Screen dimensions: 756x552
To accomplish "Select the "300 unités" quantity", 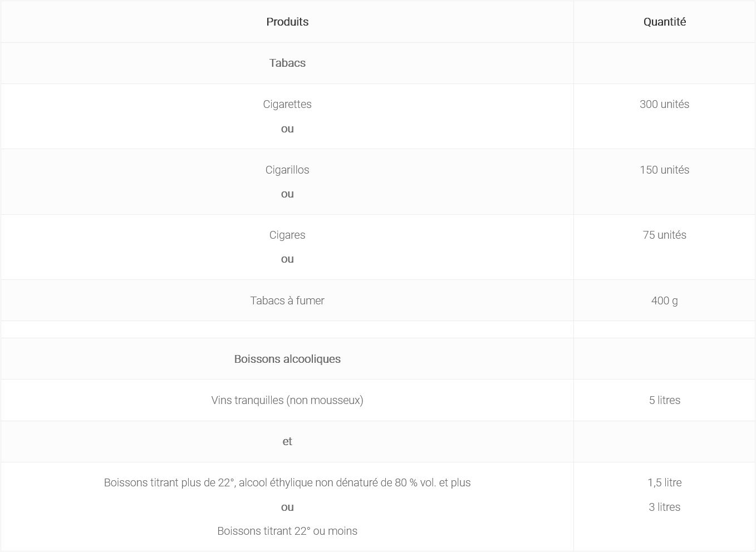I will (664, 104).
